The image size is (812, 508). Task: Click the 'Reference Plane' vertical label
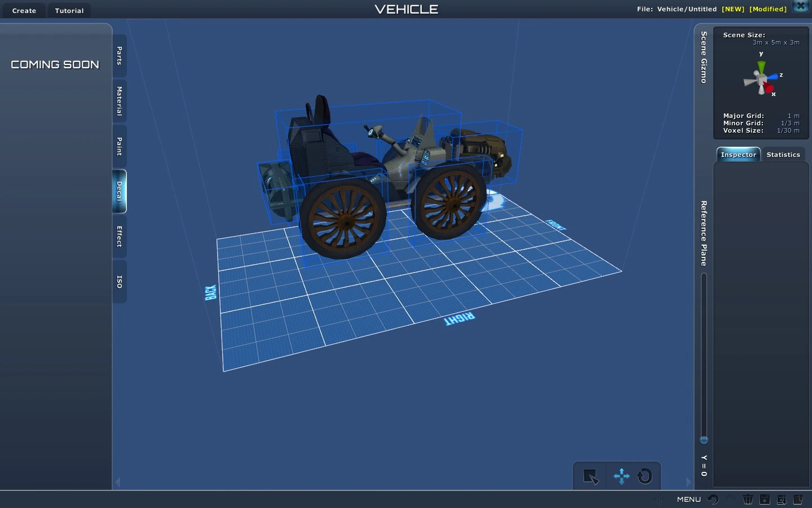tap(704, 233)
